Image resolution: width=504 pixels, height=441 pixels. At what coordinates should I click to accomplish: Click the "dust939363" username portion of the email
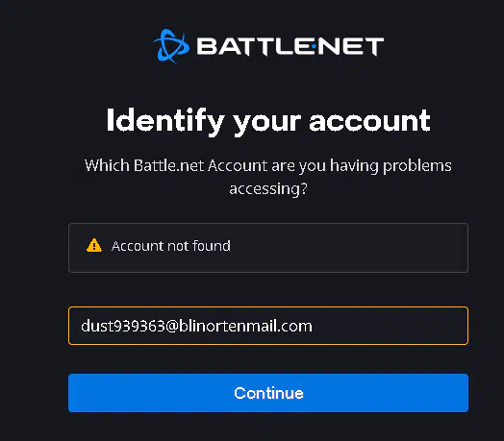point(123,326)
